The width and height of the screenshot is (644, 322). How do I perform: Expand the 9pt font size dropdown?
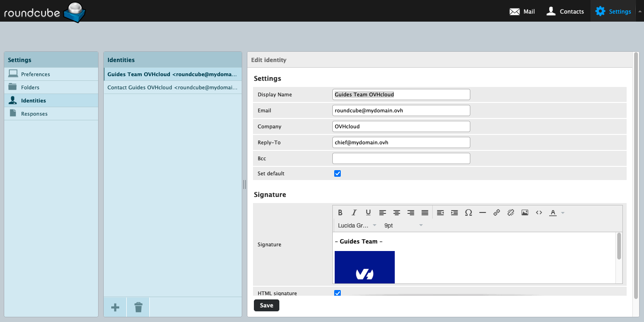(x=403, y=226)
